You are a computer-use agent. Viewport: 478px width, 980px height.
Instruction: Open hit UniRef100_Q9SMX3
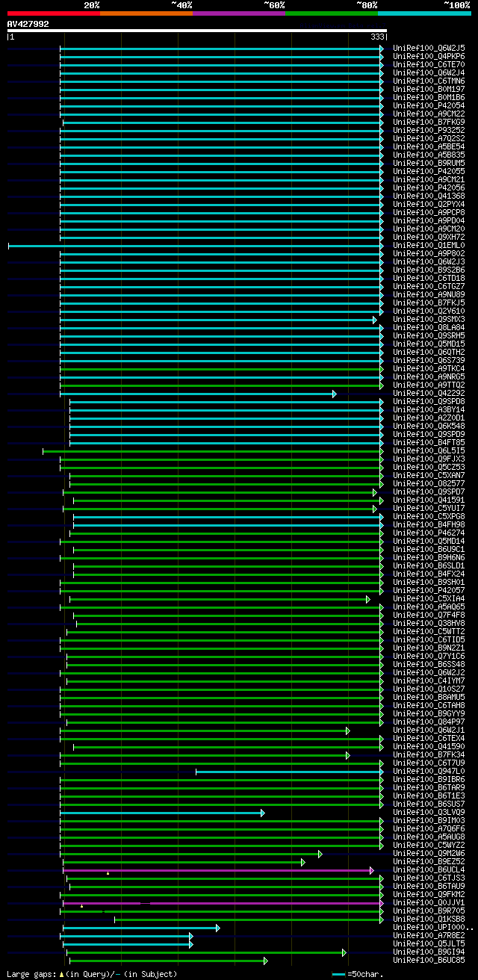click(x=429, y=319)
